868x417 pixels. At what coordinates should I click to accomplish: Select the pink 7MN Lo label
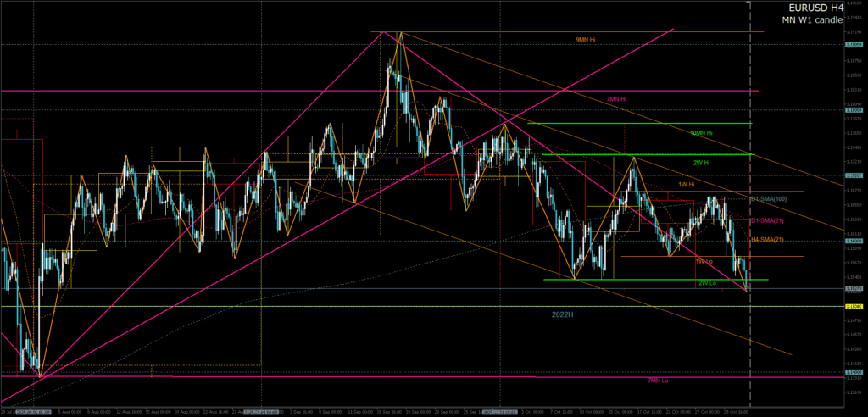pos(657,381)
